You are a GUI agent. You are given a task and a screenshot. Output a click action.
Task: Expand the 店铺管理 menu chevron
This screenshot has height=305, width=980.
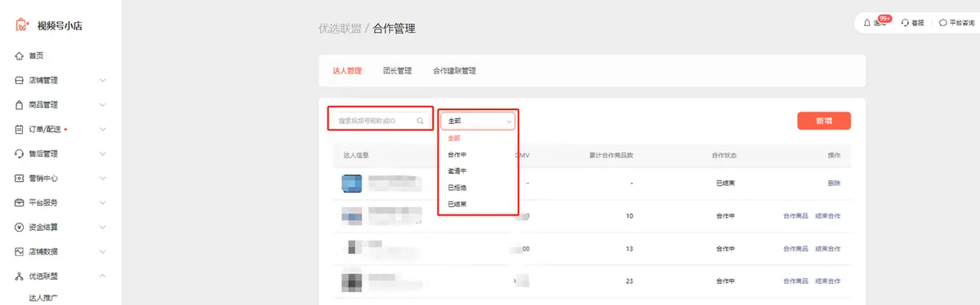coord(102,80)
